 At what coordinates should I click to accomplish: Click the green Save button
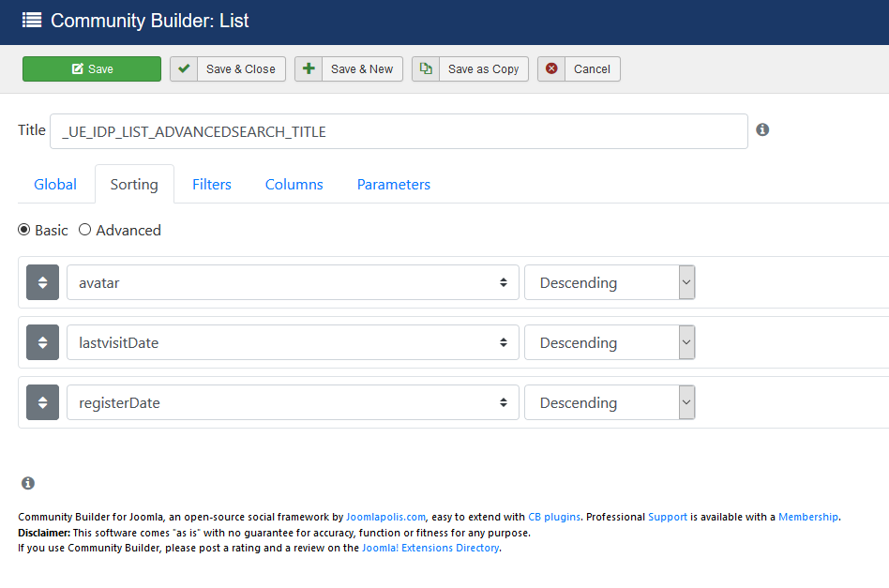[x=92, y=68]
